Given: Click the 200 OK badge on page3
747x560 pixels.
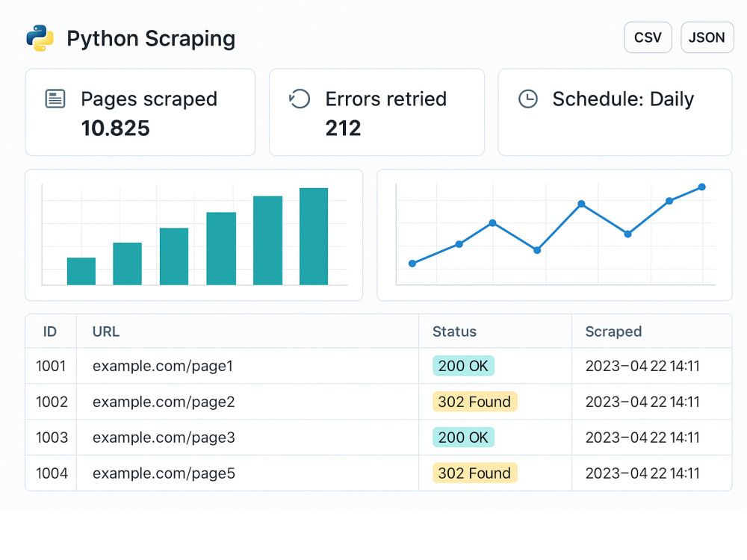Looking at the screenshot, I should pyautogui.click(x=463, y=438).
